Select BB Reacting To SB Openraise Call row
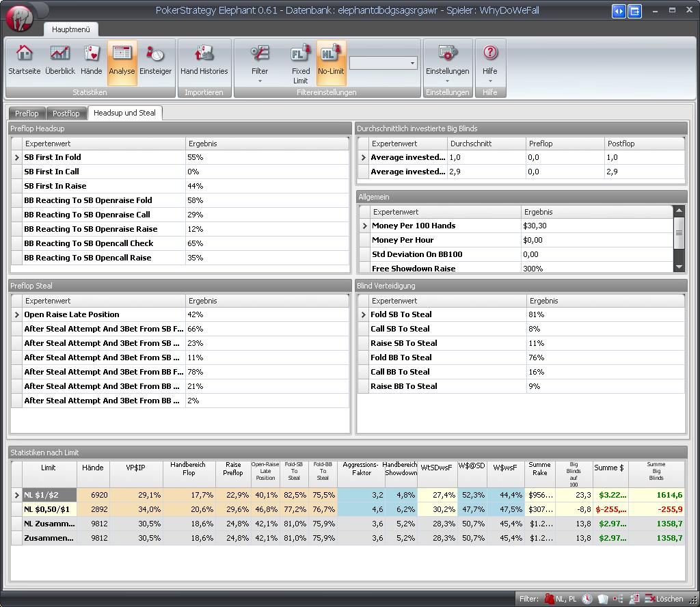700x607 pixels. coord(180,215)
